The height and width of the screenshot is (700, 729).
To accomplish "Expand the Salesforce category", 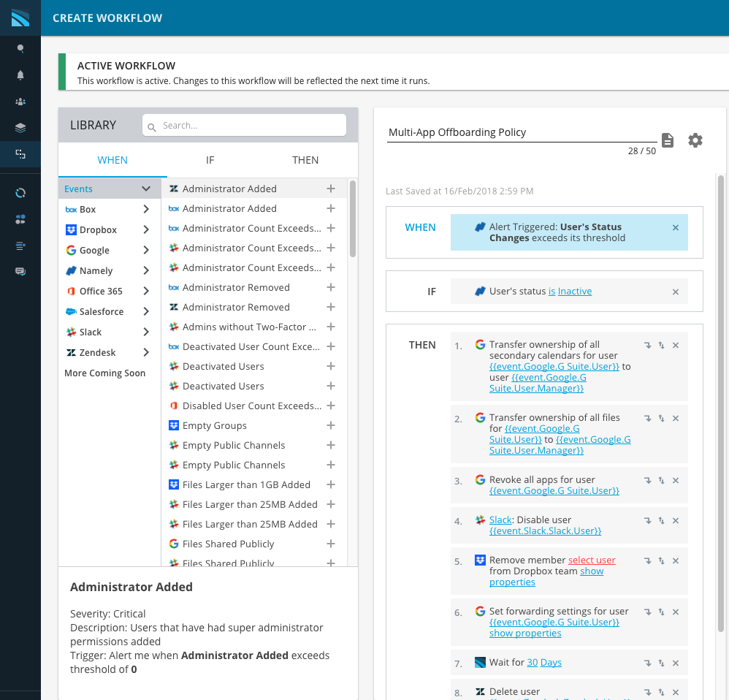I will [146, 311].
